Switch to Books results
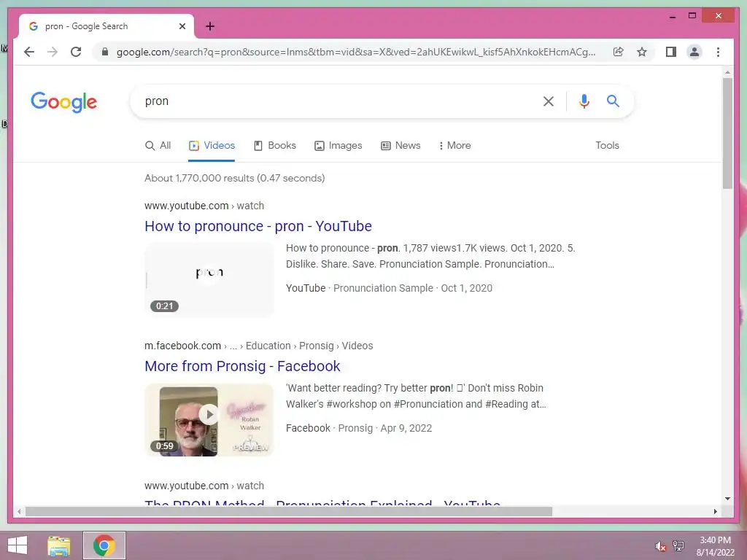This screenshot has height=560, width=747. (275, 146)
